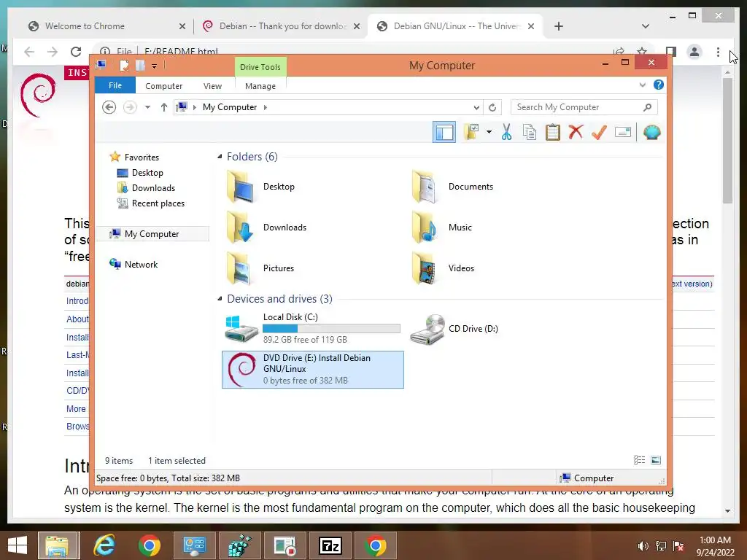This screenshot has height=560, width=747.
Task: Open the View ribbon tab
Action: (212, 86)
